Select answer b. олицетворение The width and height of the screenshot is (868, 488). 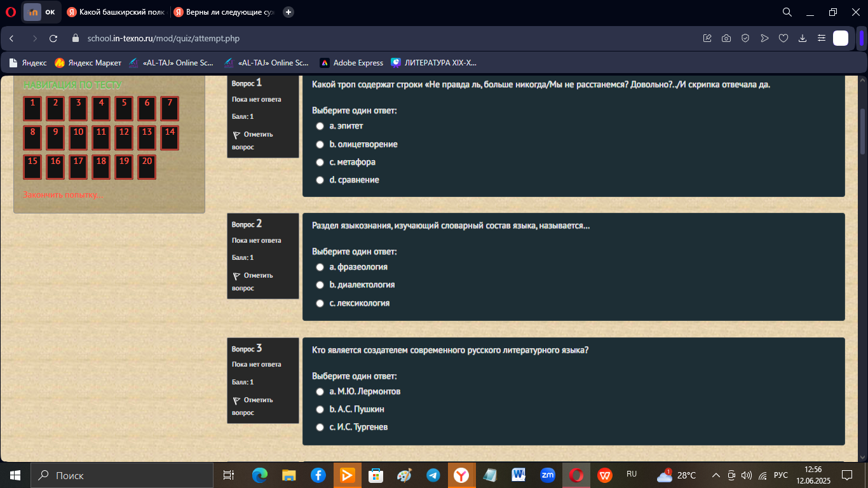pyautogui.click(x=320, y=144)
